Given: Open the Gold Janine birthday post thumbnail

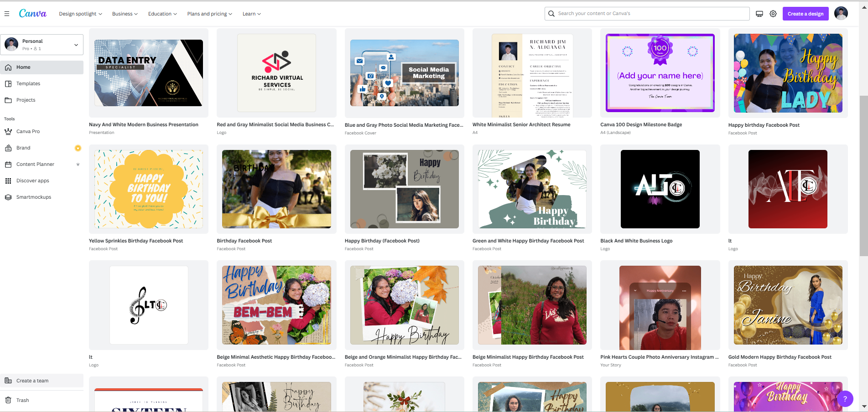Looking at the screenshot, I should point(788,305).
